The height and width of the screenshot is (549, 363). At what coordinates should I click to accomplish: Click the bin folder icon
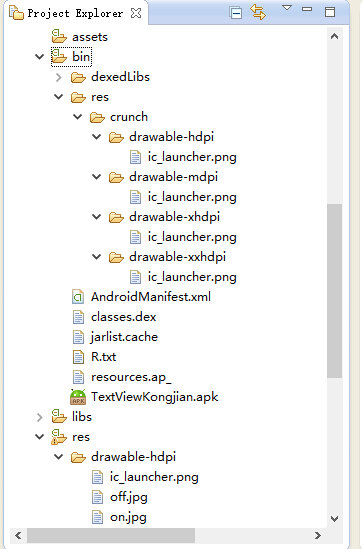click(x=59, y=56)
